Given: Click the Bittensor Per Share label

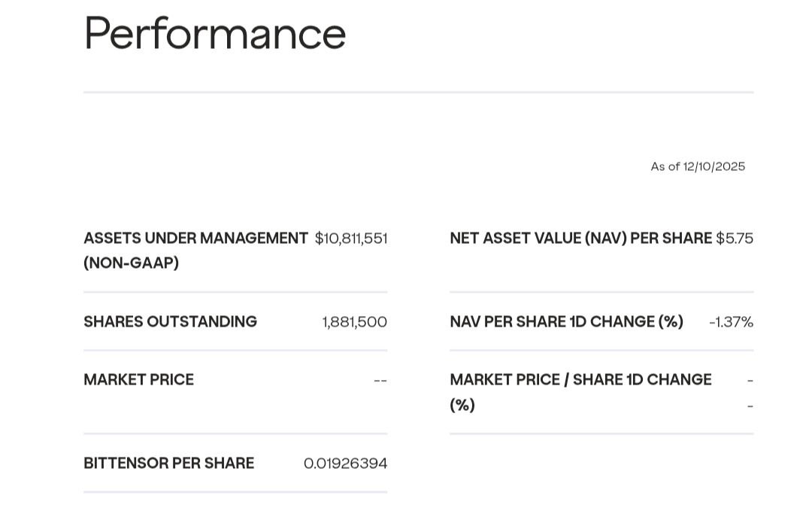Looking at the screenshot, I should click(x=168, y=464).
